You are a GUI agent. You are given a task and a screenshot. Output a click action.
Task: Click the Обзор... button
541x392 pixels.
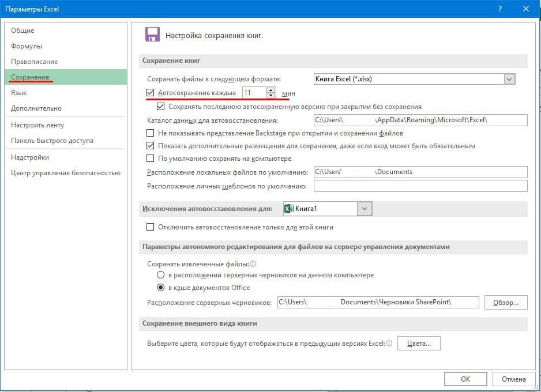tap(506, 303)
